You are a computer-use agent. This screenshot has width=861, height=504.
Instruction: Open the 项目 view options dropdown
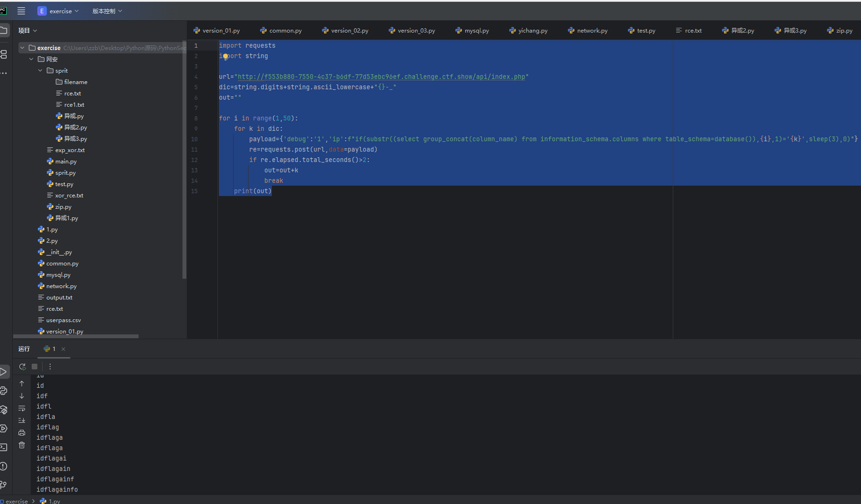(28, 31)
